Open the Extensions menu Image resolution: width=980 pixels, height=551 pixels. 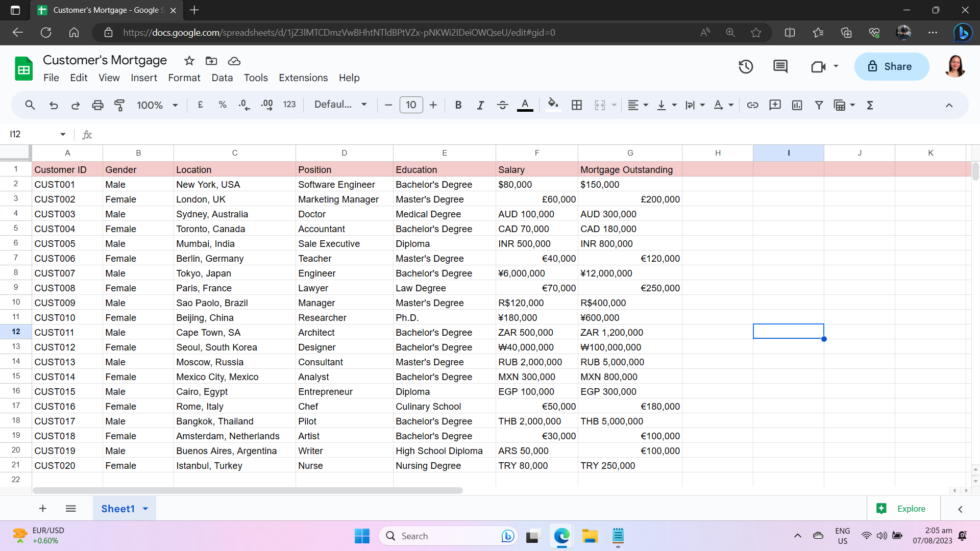tap(303, 78)
